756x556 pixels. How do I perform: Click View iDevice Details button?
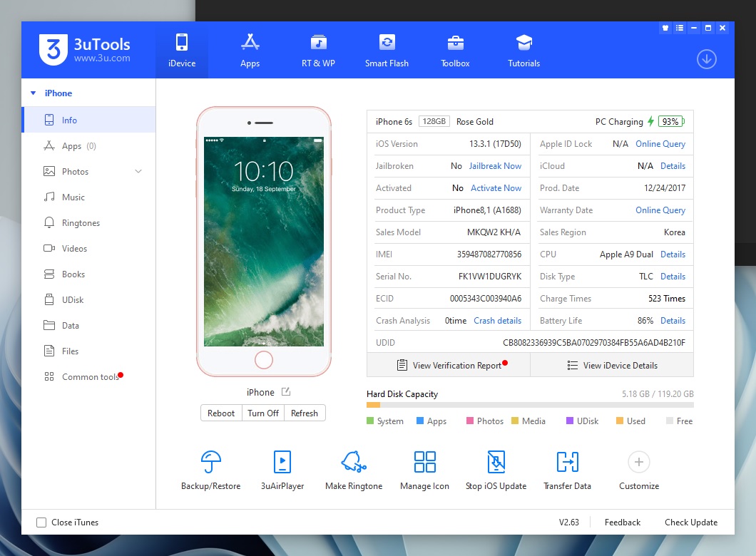point(612,365)
